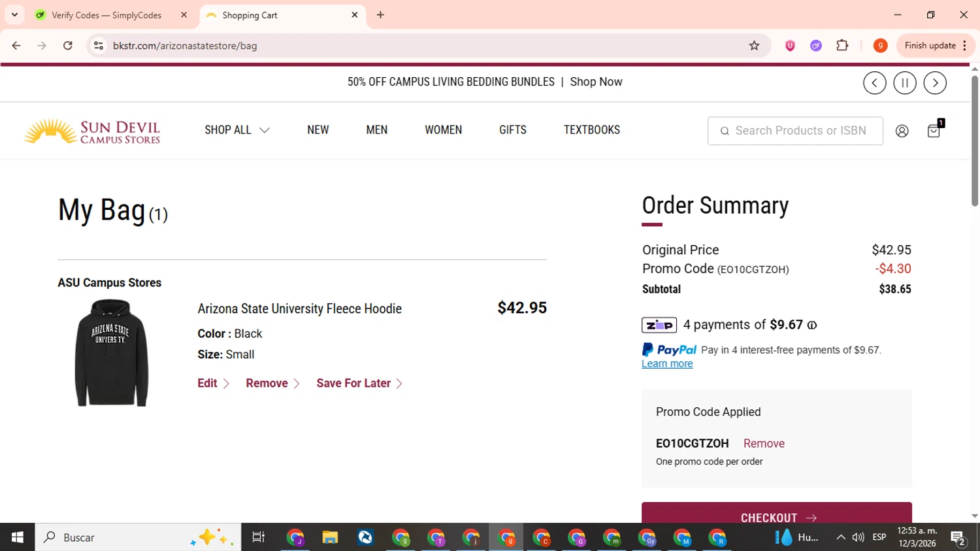
Task: Expand the SHOP ALL dropdown menu
Action: (237, 130)
